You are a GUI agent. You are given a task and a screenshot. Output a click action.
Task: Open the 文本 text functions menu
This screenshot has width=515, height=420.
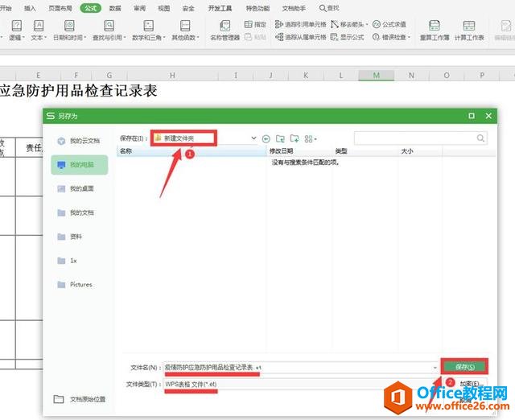[x=39, y=31]
